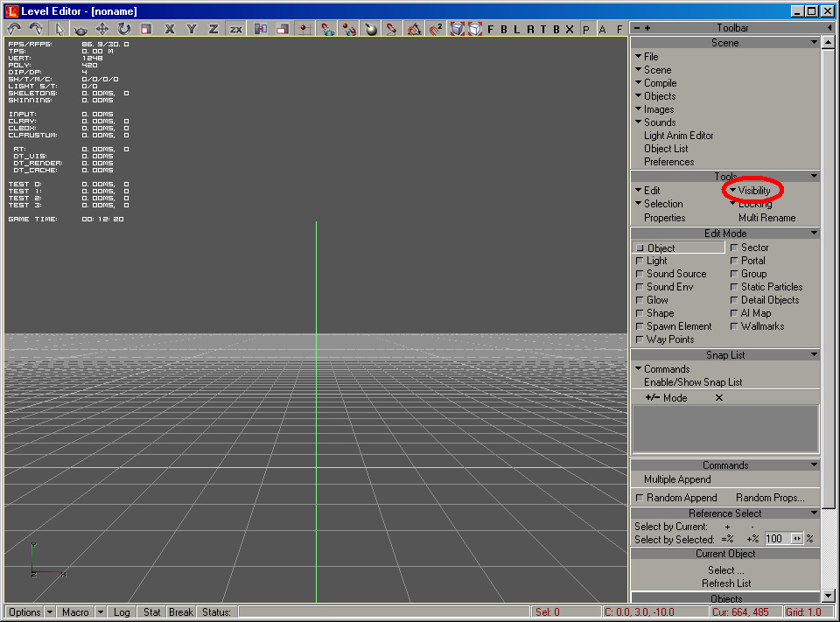The image size is (840, 622).
Task: Check the Random Append option
Action: click(x=639, y=498)
